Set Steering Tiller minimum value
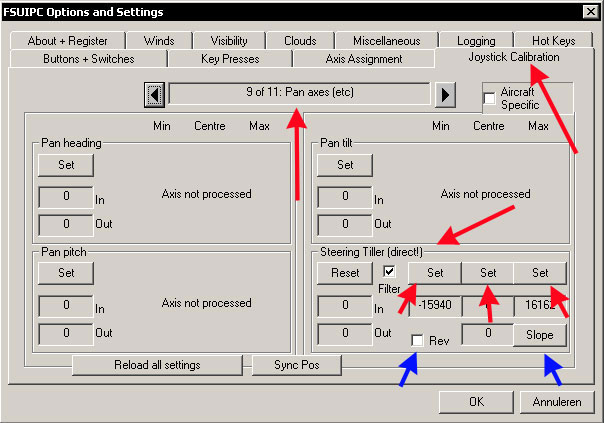The image size is (604, 423). tap(435, 273)
